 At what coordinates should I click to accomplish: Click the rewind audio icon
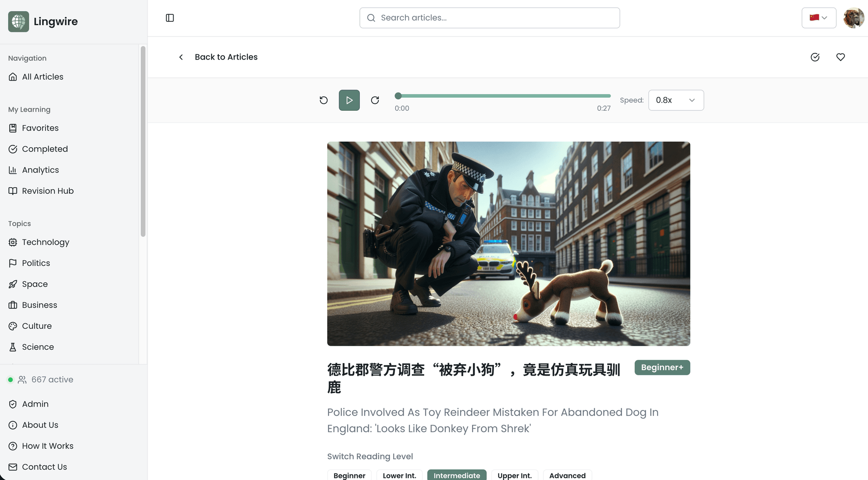point(324,100)
